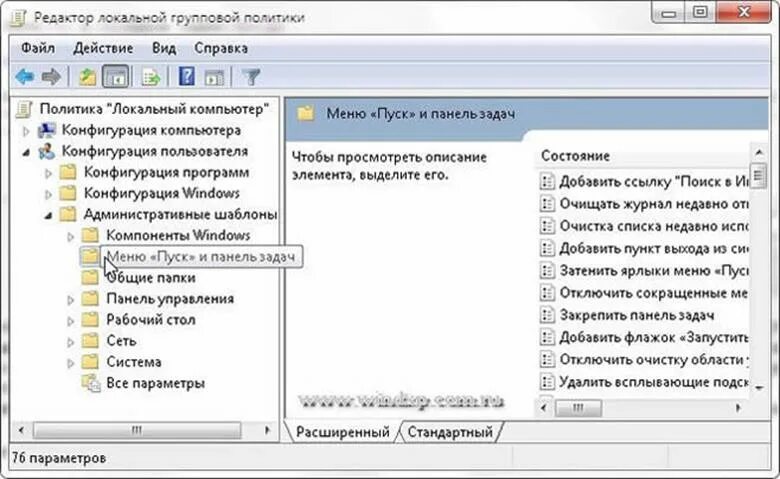
Task: Go up one level with folder icon
Action: click(x=88, y=77)
